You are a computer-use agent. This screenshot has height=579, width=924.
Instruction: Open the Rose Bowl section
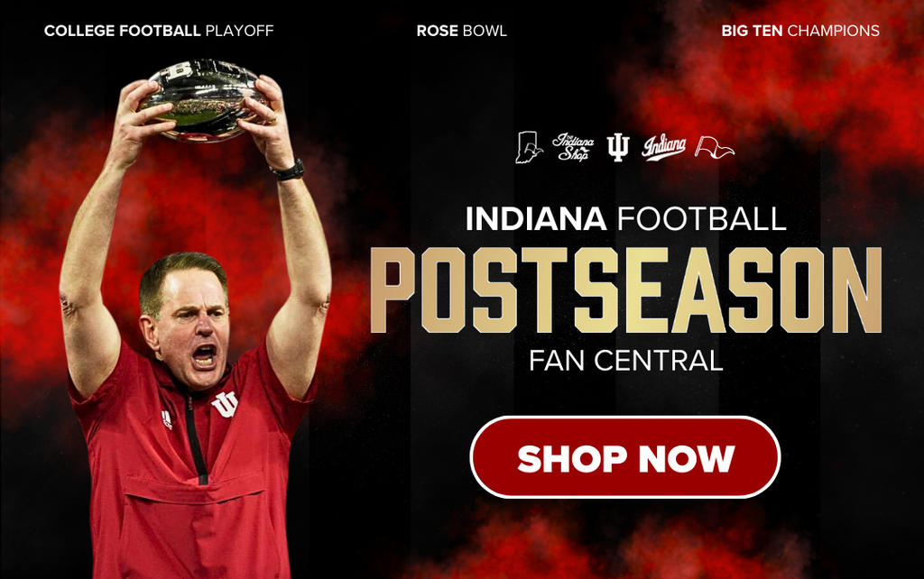coord(461,31)
